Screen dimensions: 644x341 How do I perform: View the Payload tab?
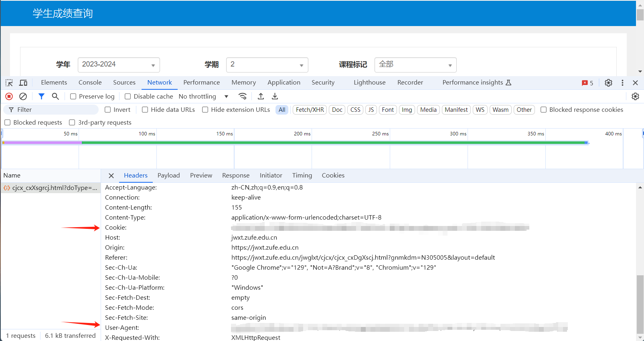pos(169,176)
